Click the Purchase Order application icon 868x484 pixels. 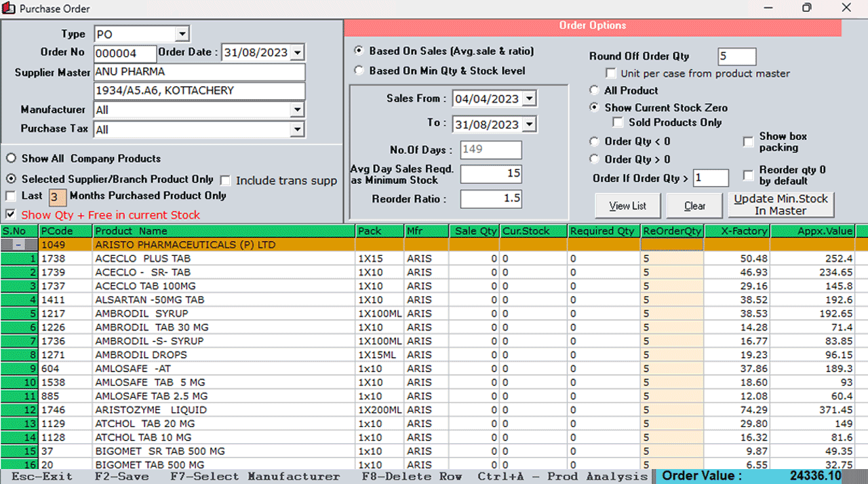point(8,8)
